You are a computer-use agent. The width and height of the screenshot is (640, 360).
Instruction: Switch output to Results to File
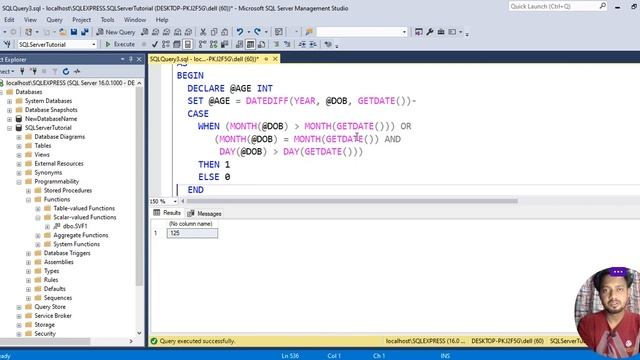[x=262, y=44]
